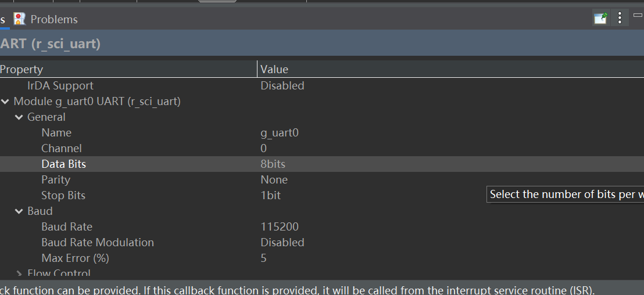This screenshot has width=644, height=295.
Task: Collapse the Baud section
Action: 19,211
